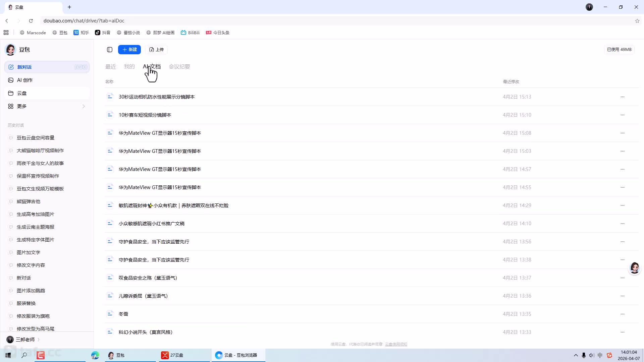Screen dimensions: 644x362
Task: Switch to the 最近 tab
Action: tap(110, 67)
